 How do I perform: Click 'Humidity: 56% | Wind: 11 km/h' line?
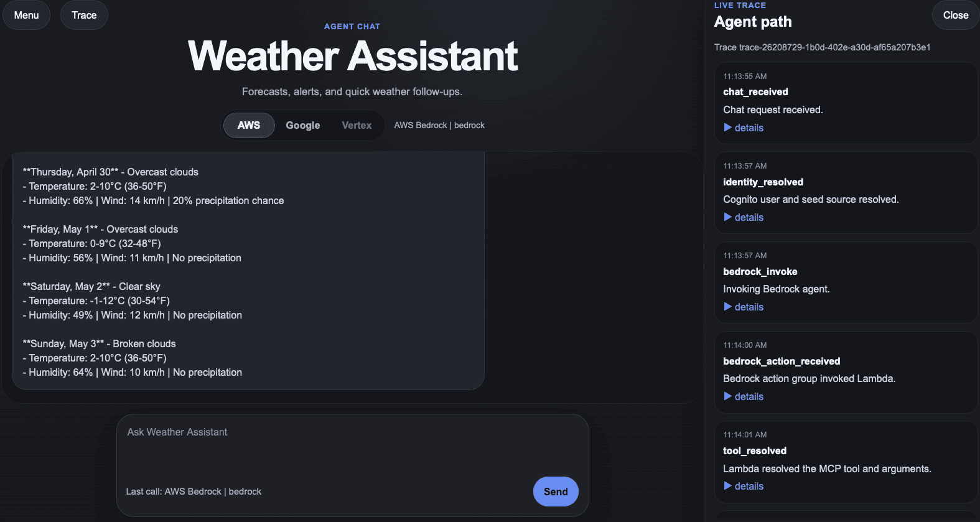click(x=132, y=258)
